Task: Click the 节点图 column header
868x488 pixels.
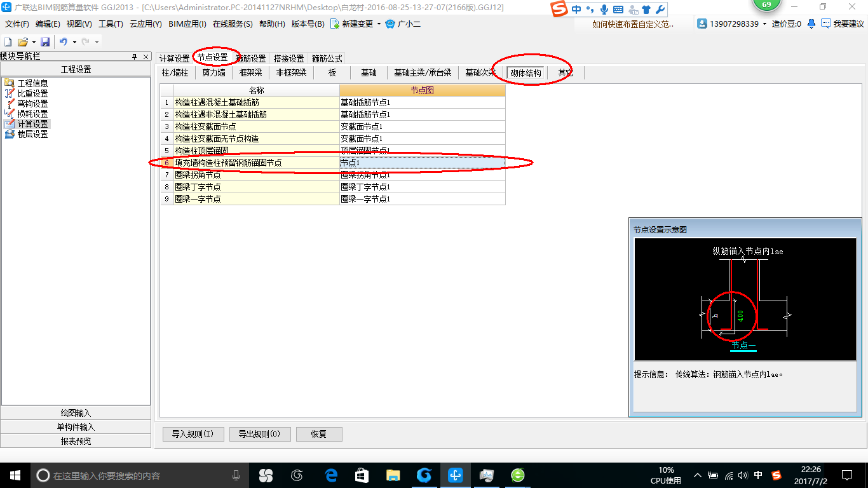Action: (x=423, y=91)
